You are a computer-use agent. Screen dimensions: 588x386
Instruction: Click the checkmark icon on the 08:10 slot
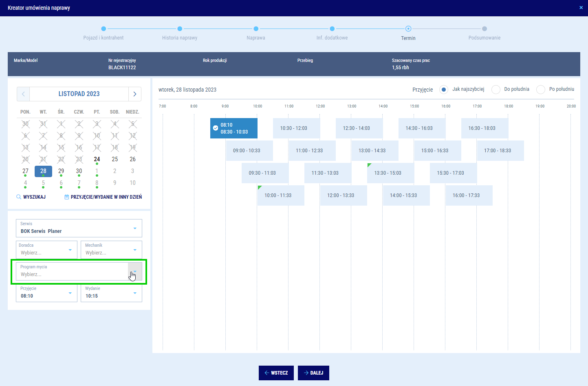[216, 128]
